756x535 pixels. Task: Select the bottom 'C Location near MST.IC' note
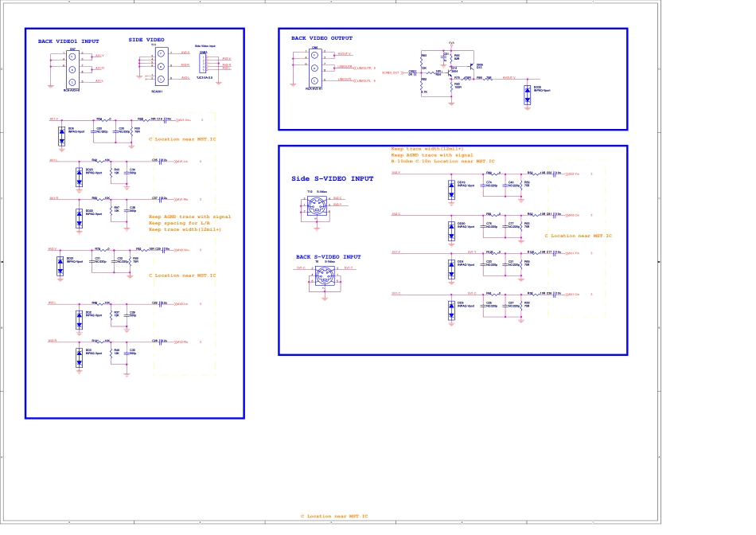[x=333, y=517]
